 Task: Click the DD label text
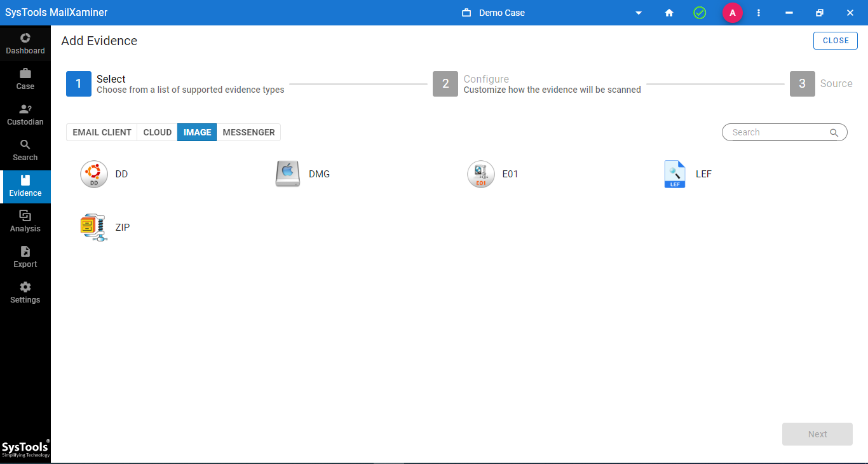pos(121,174)
